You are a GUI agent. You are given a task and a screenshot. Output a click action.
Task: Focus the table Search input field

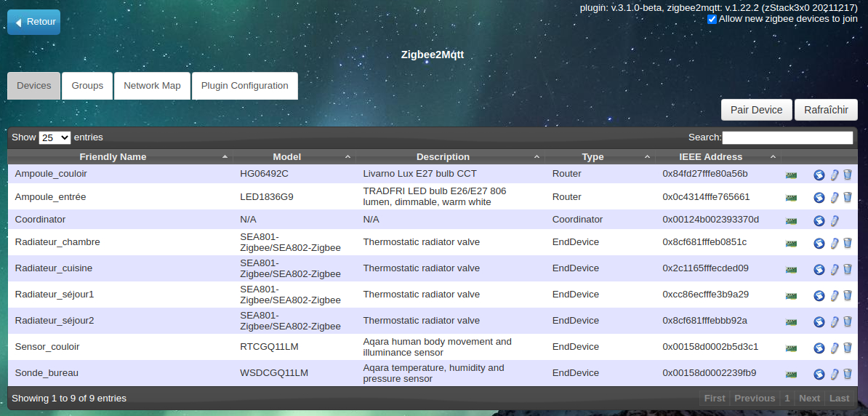787,137
